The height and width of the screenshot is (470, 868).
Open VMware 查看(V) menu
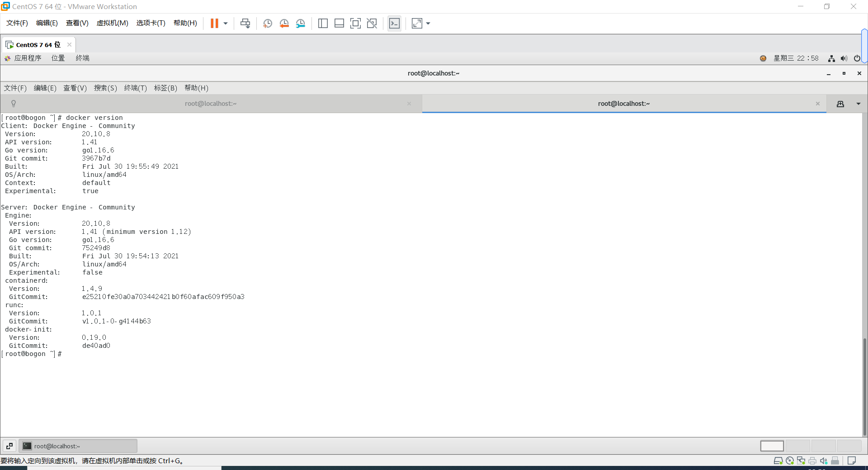[x=77, y=23]
